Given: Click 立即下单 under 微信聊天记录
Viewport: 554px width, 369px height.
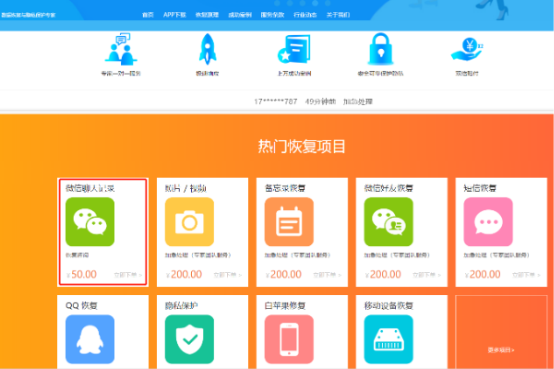Looking at the screenshot, I should (x=128, y=275).
